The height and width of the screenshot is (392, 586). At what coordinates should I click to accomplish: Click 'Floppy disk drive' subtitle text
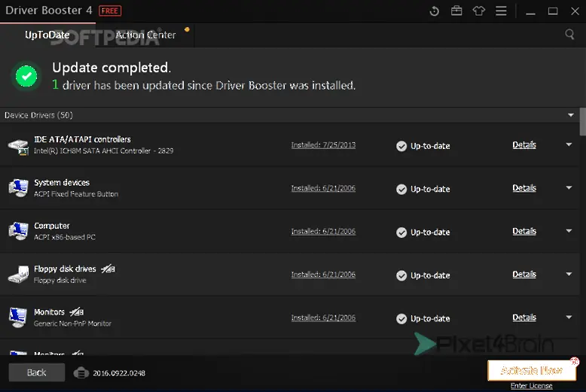tap(60, 281)
